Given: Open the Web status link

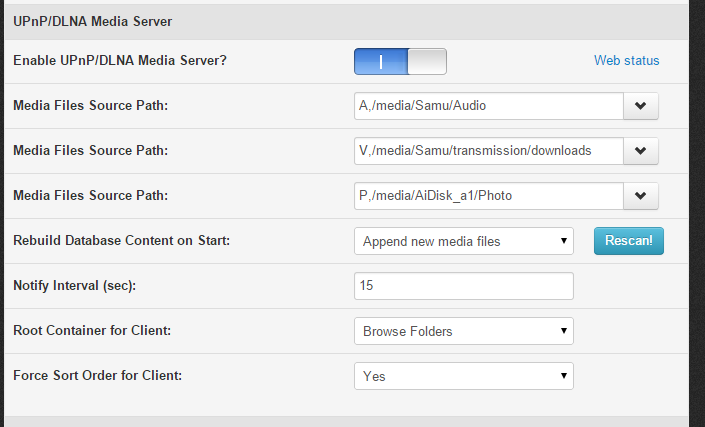Looking at the screenshot, I should pos(627,61).
